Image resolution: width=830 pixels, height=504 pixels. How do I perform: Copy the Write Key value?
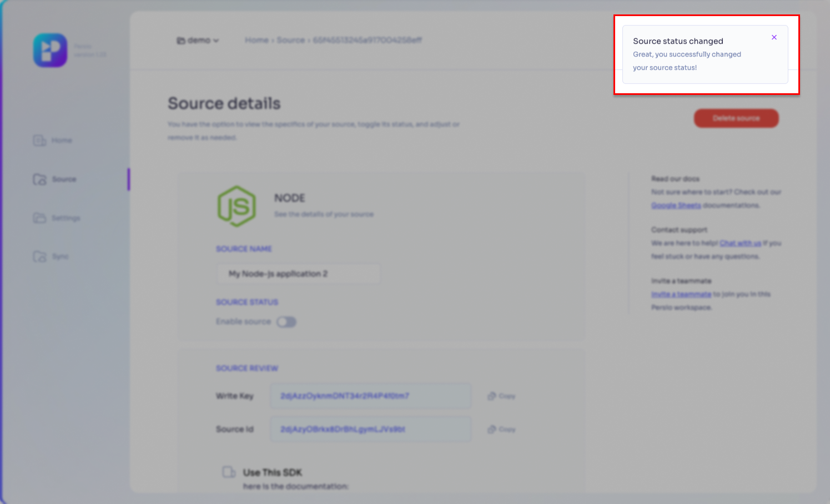[501, 396]
